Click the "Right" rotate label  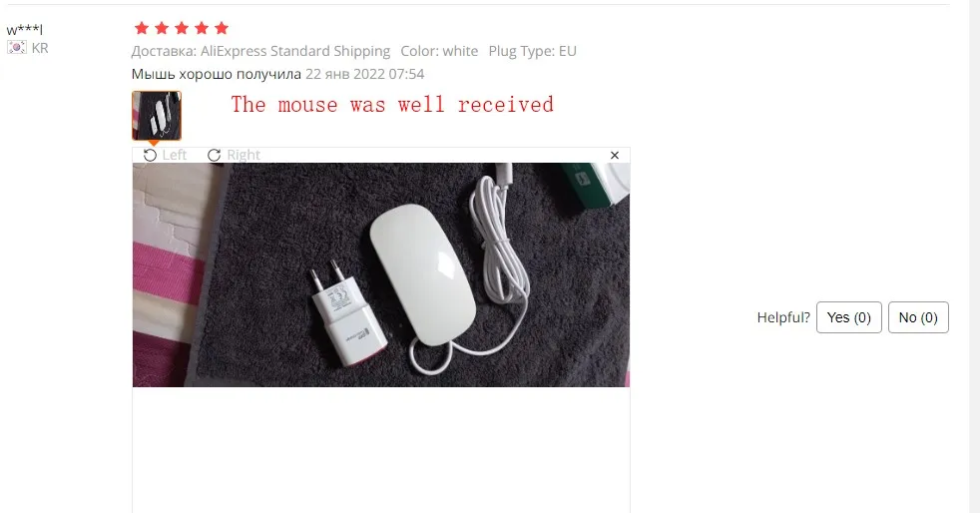[x=244, y=155]
